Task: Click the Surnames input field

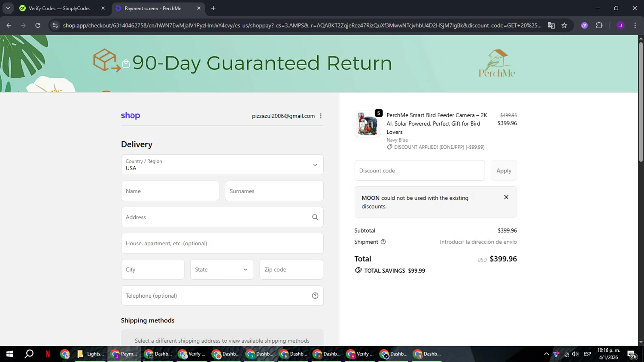Action: pos(274,191)
